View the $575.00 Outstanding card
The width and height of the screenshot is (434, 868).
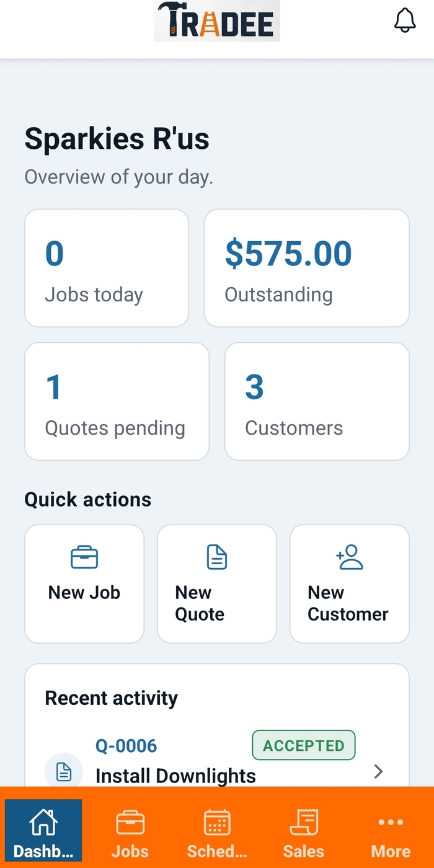click(307, 268)
